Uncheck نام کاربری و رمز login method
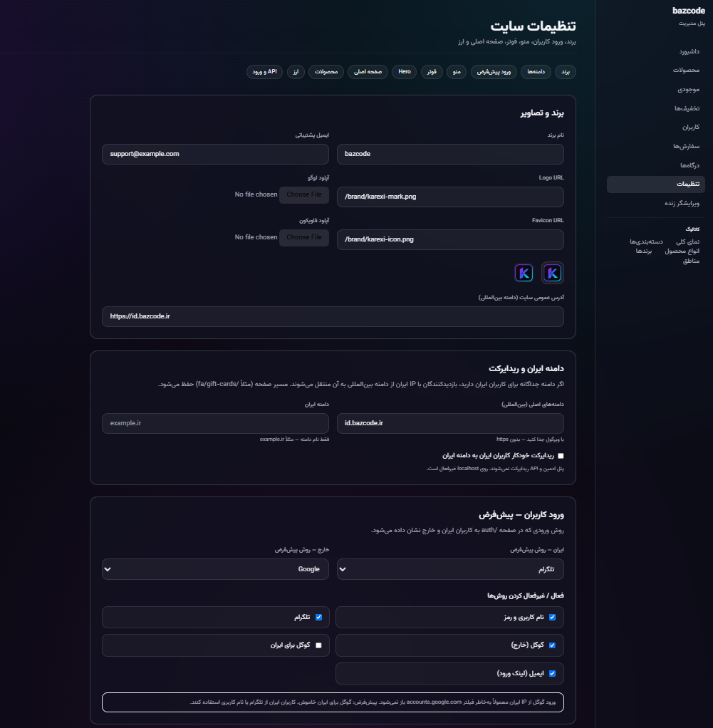The height and width of the screenshot is (728, 713). point(553,618)
